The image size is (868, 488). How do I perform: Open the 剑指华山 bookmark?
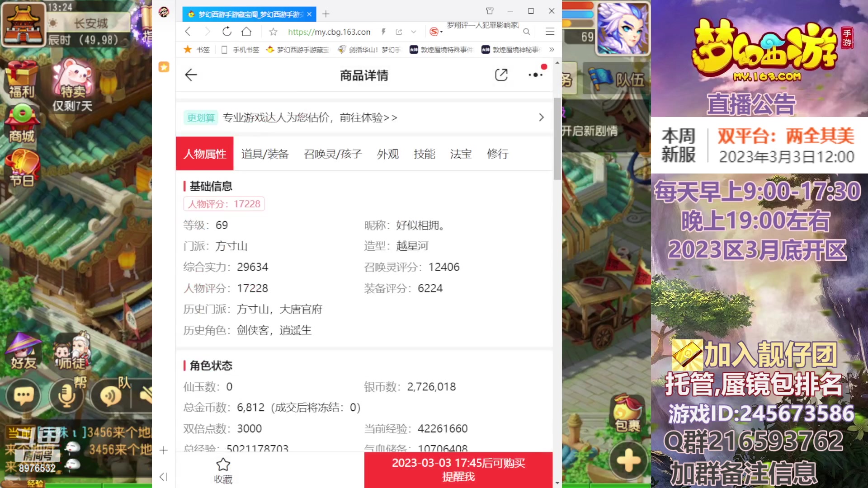point(369,50)
